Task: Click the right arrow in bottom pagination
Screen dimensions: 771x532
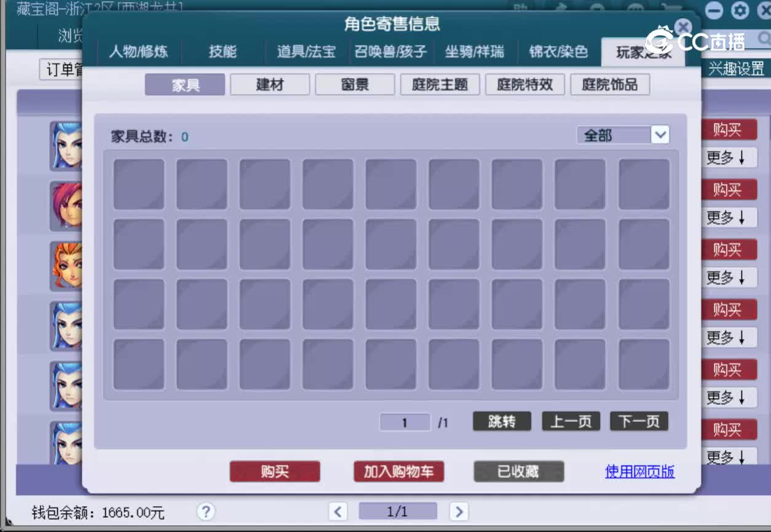Action: pos(459,511)
